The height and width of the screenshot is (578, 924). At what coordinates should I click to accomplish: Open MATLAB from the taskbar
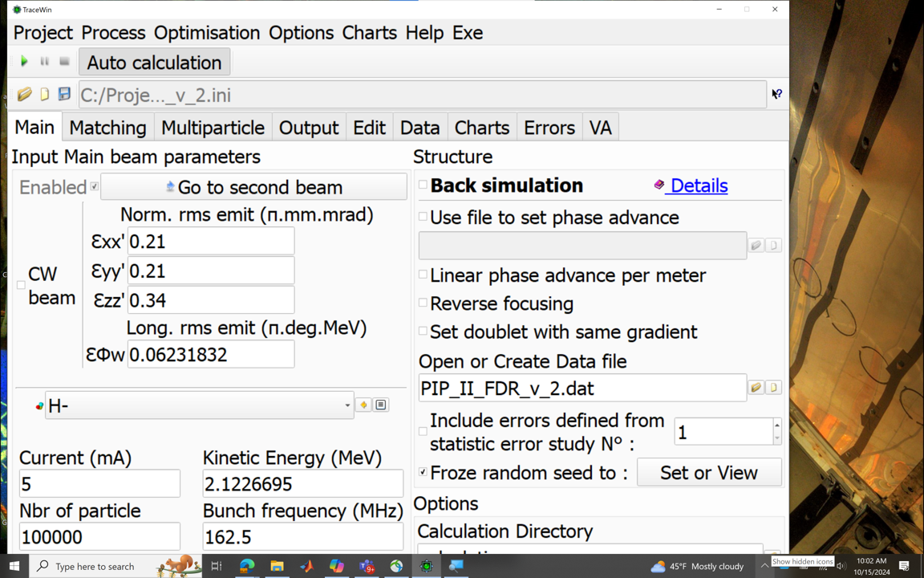coord(307,566)
